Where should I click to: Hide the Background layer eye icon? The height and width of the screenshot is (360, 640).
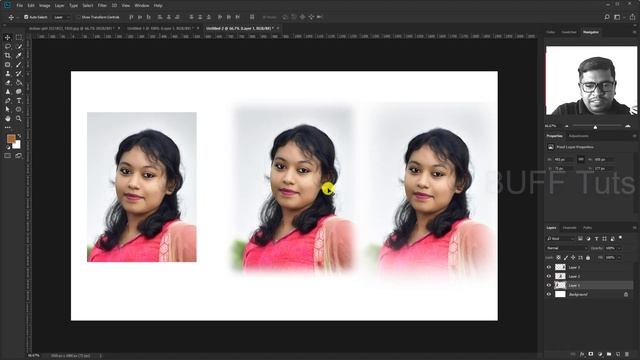point(549,294)
